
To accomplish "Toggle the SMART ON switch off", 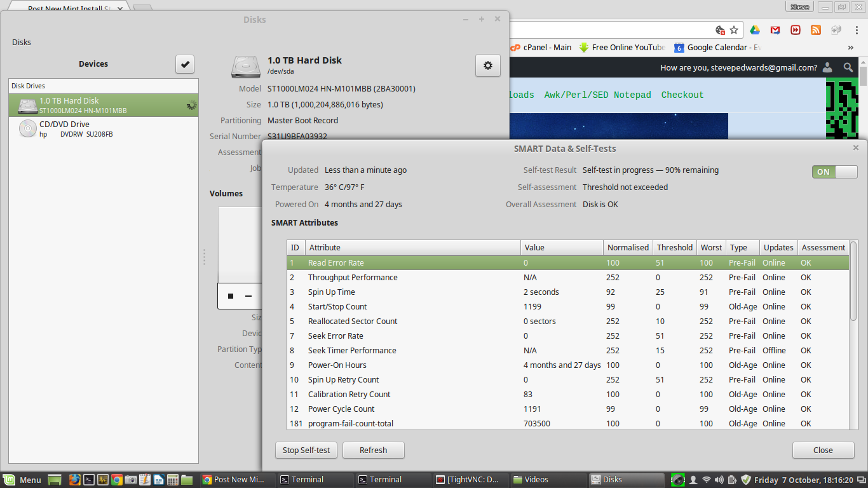I will [x=834, y=172].
